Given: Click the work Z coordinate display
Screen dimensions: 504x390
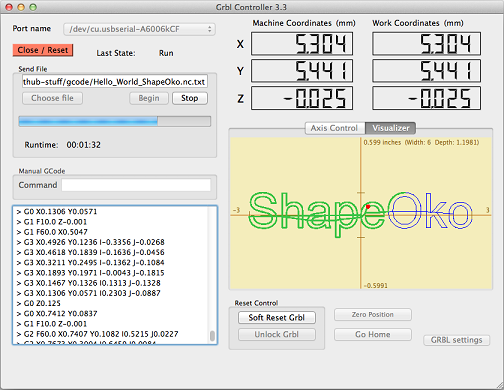Looking at the screenshot, I should click(x=426, y=98).
